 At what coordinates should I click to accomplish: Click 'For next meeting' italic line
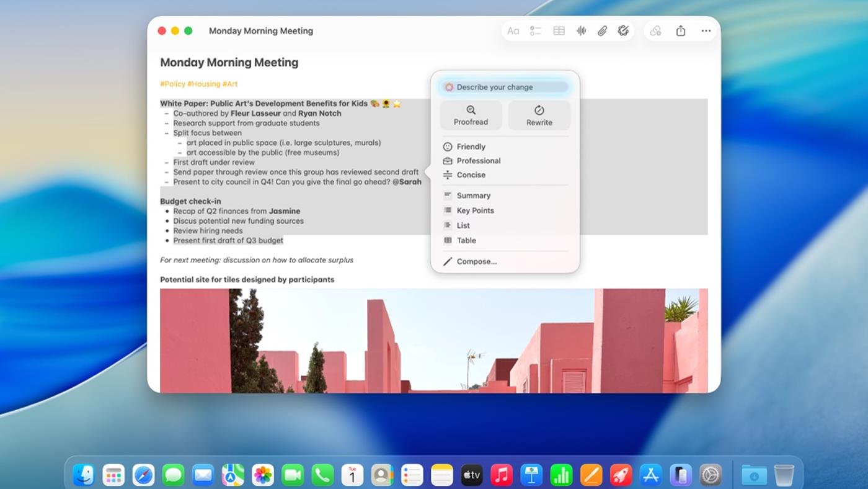257,260
